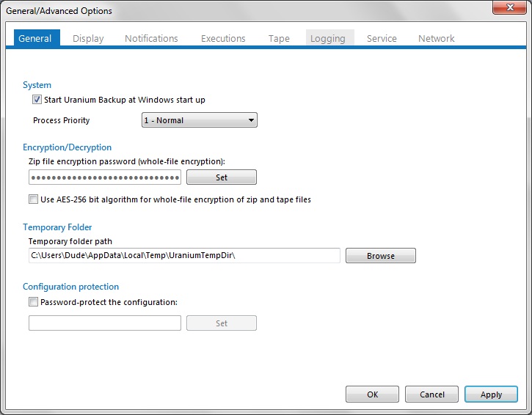Click the Encryption/Decryption section heading
The height and width of the screenshot is (415, 532).
click(68, 147)
